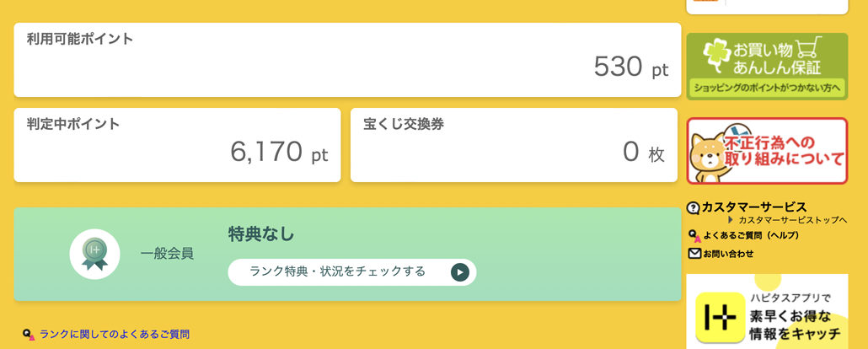Click the envelope icon for お問い合わせ

[694, 254]
